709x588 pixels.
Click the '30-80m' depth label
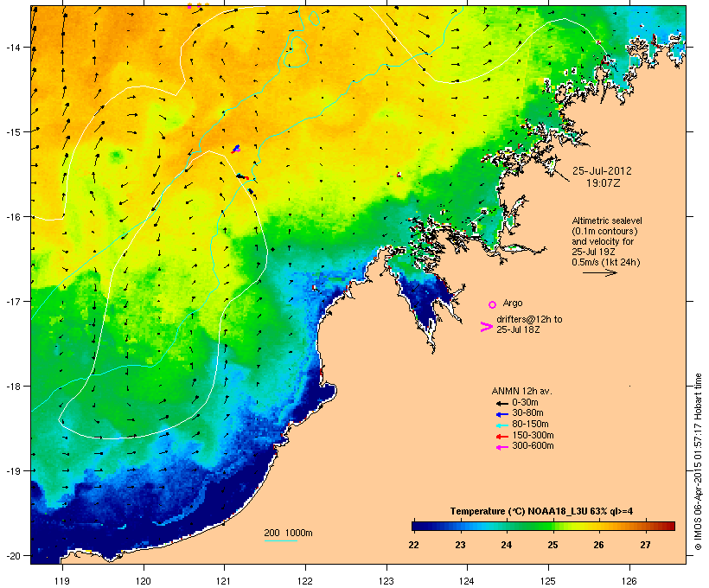[x=527, y=413]
